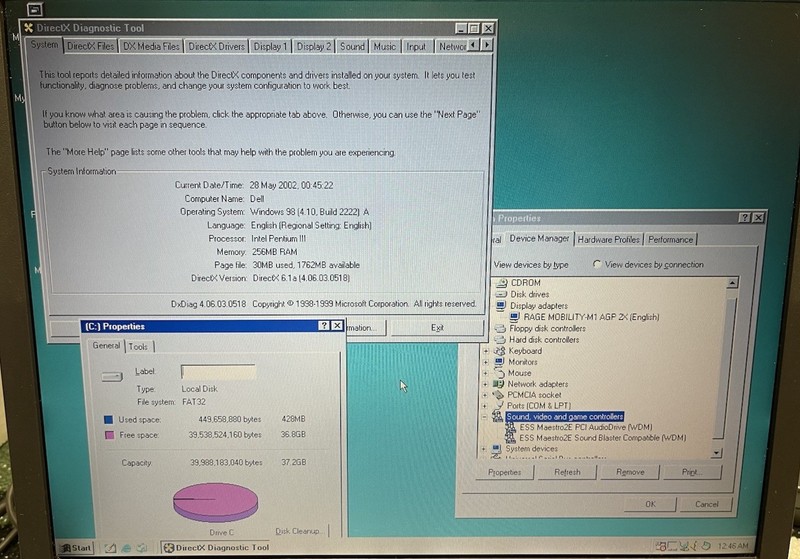
Task: Click the Monitors device icon
Action: coord(499,362)
